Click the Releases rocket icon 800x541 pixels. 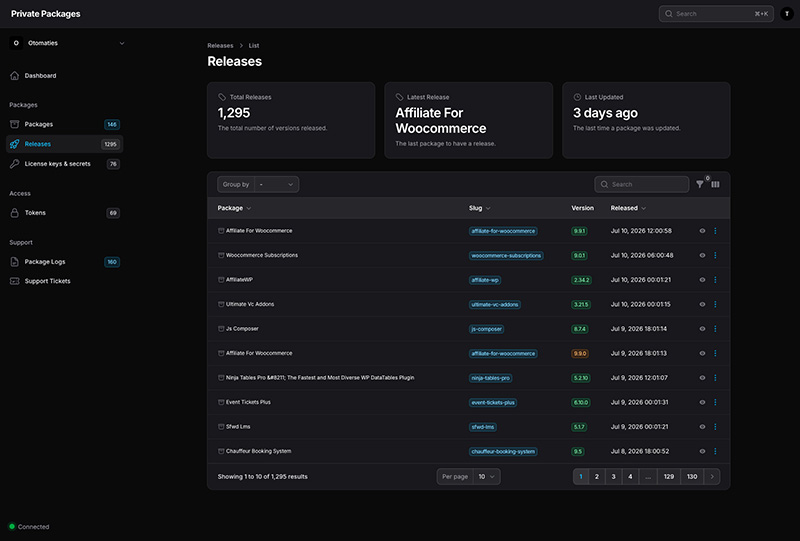(x=14, y=144)
